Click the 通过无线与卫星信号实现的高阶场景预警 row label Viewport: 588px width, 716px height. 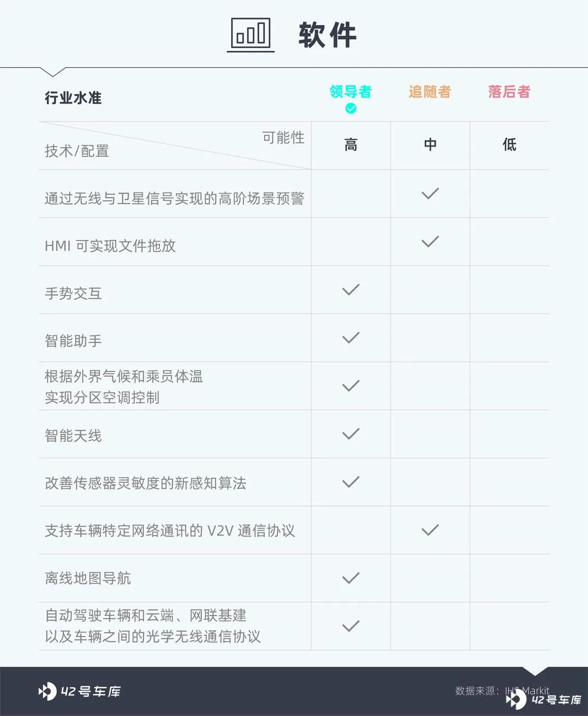tap(175, 199)
